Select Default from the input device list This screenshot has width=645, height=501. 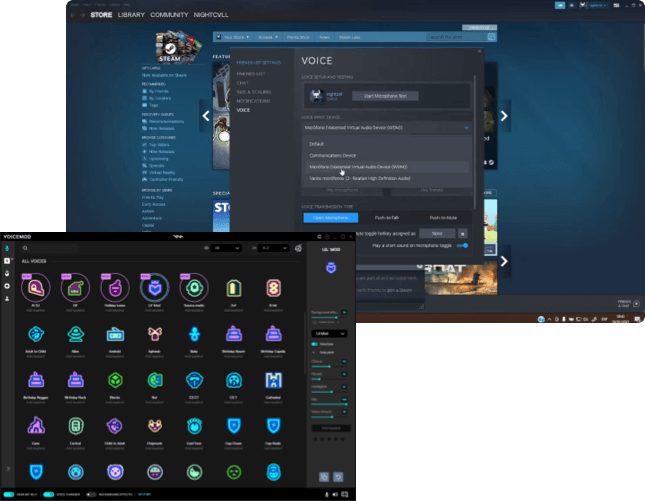pyautogui.click(x=317, y=143)
